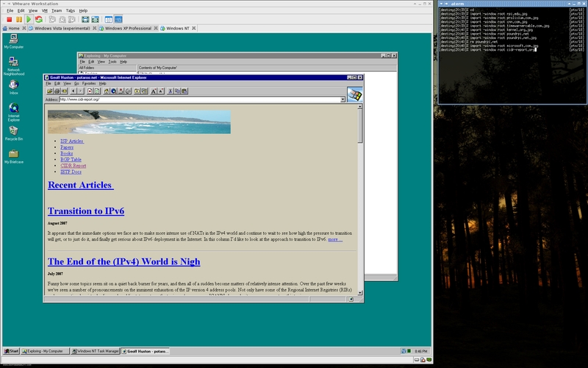Open the snapshot manager icon in VMware toolbar

[x=71, y=20]
